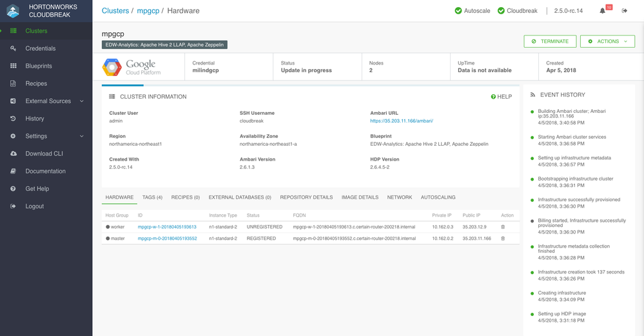The image size is (644, 336).
Task: Go to Clusters breadcrumb link
Action: [115, 11]
